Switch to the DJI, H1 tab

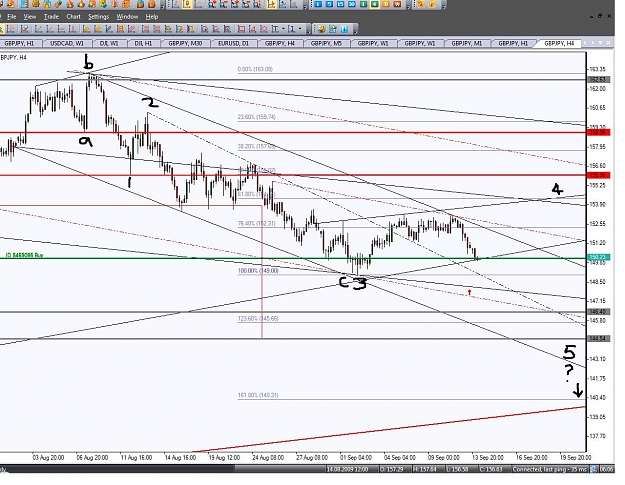(143, 43)
